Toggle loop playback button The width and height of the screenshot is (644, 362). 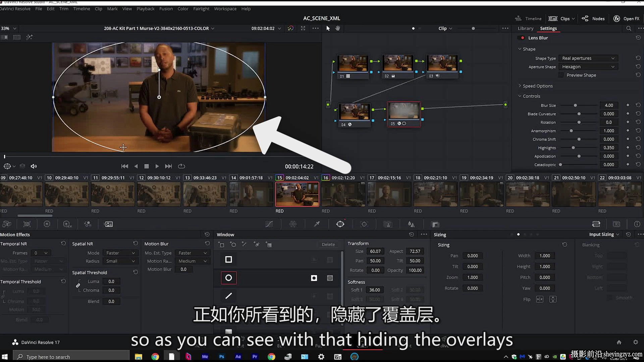coord(181,166)
